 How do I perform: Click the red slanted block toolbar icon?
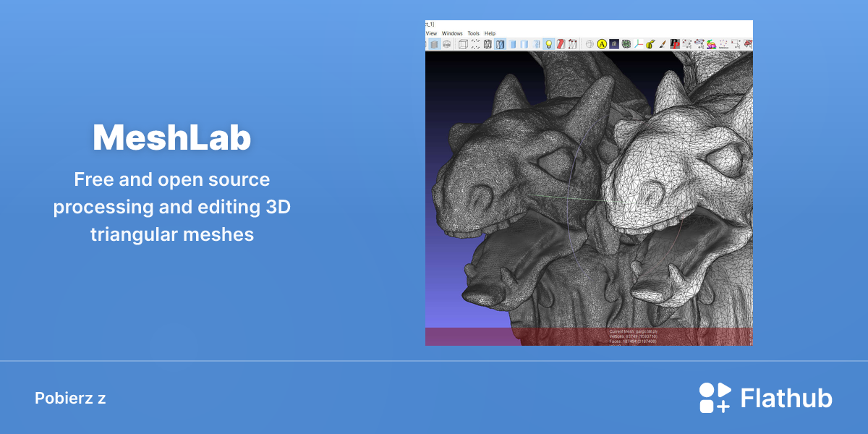(x=561, y=44)
